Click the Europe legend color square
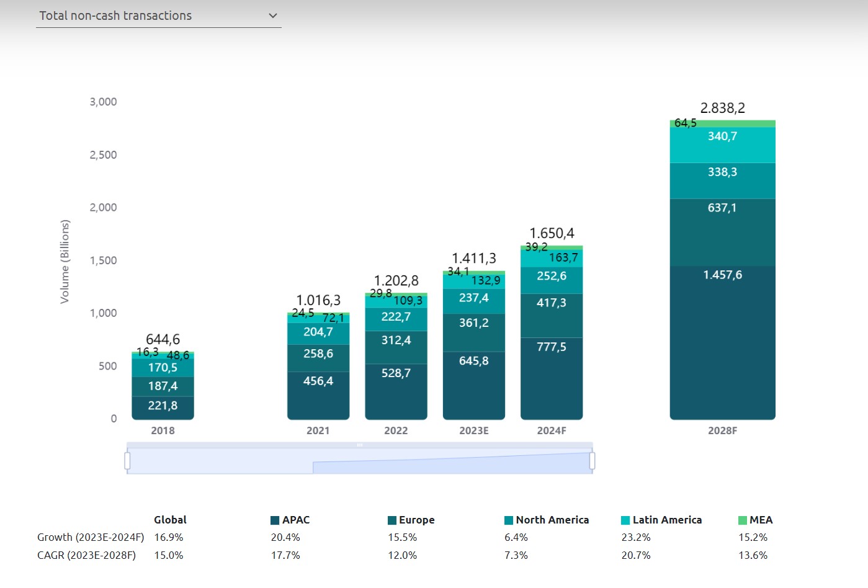The width and height of the screenshot is (868, 588). pos(392,520)
